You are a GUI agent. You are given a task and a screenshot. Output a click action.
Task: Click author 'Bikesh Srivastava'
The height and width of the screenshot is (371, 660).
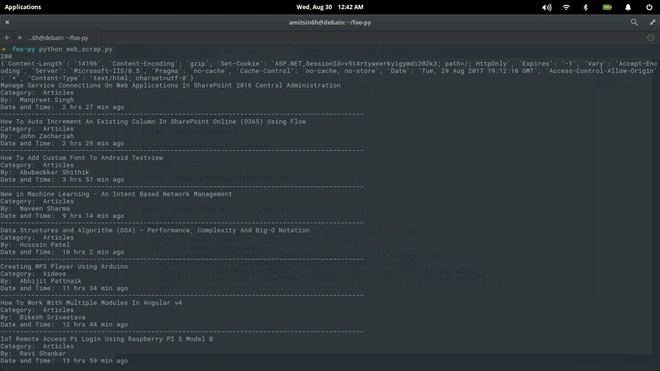click(52, 317)
